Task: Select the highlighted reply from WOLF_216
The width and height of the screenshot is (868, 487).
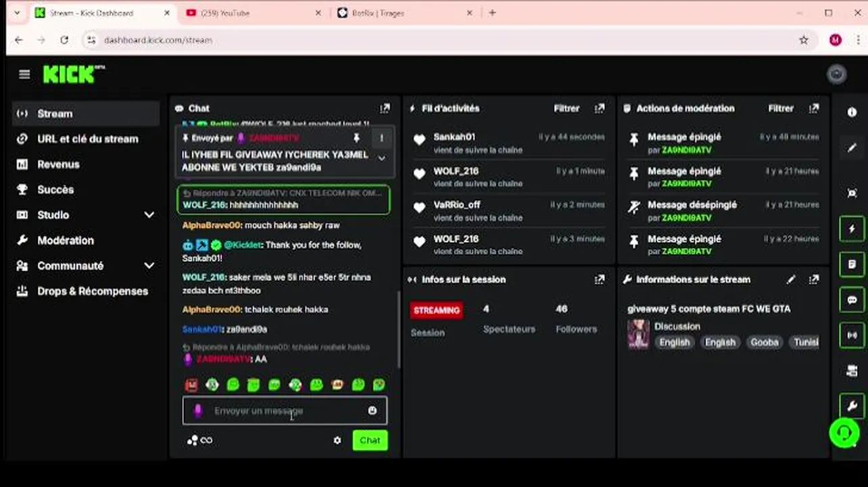Action: point(283,200)
